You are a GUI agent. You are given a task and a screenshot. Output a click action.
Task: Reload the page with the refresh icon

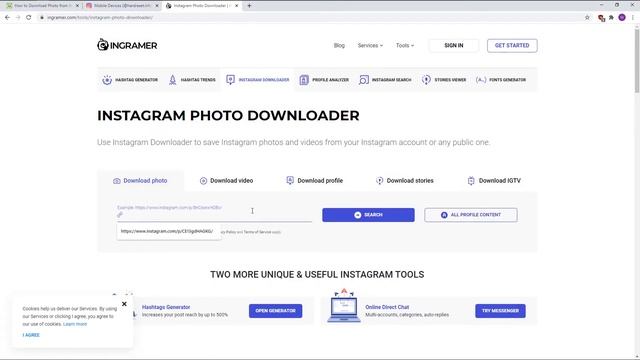click(29, 18)
